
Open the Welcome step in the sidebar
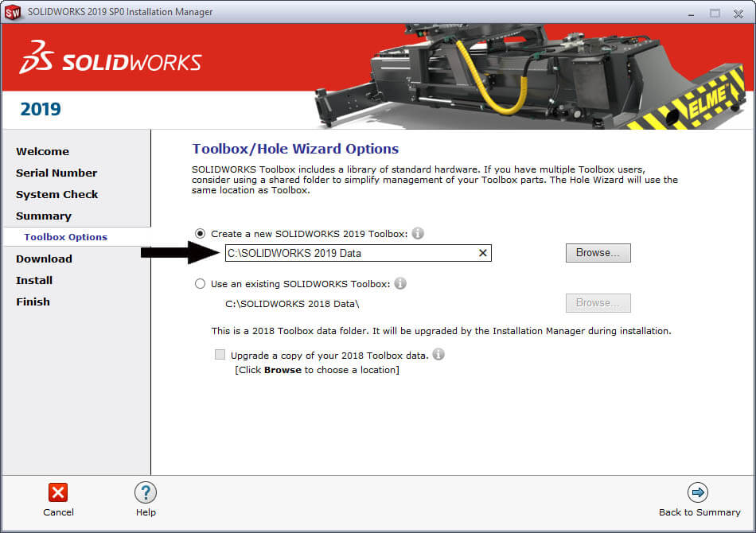[x=42, y=151]
